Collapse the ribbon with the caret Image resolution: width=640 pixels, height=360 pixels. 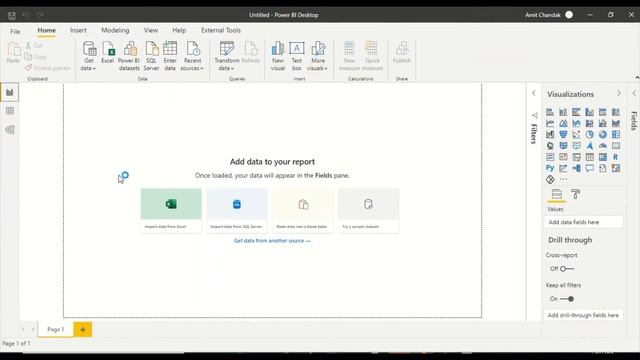coord(637,77)
